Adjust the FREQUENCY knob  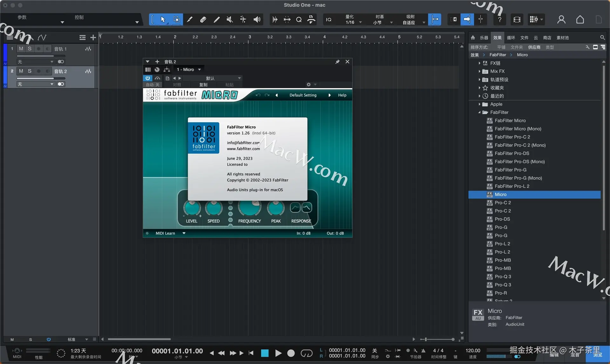click(249, 208)
